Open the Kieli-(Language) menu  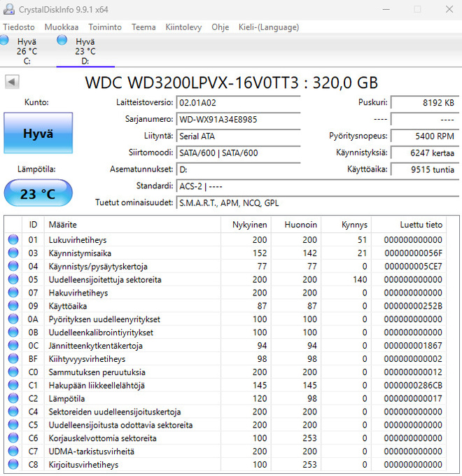pos(269,27)
